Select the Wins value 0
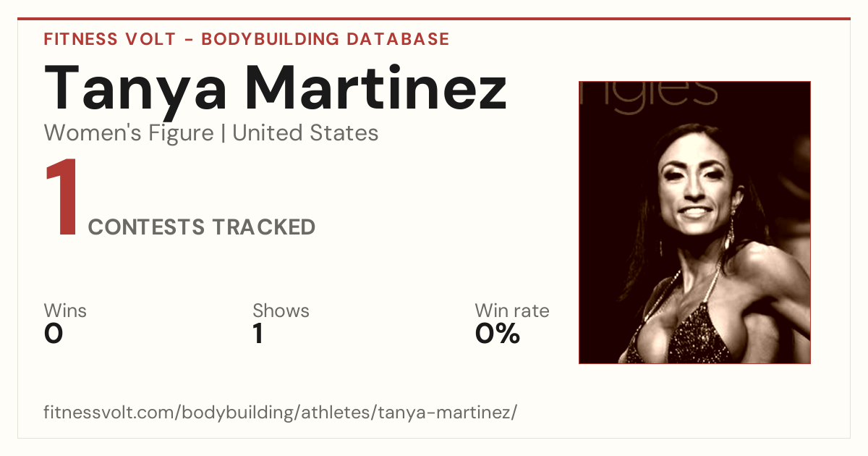 pos(54,334)
